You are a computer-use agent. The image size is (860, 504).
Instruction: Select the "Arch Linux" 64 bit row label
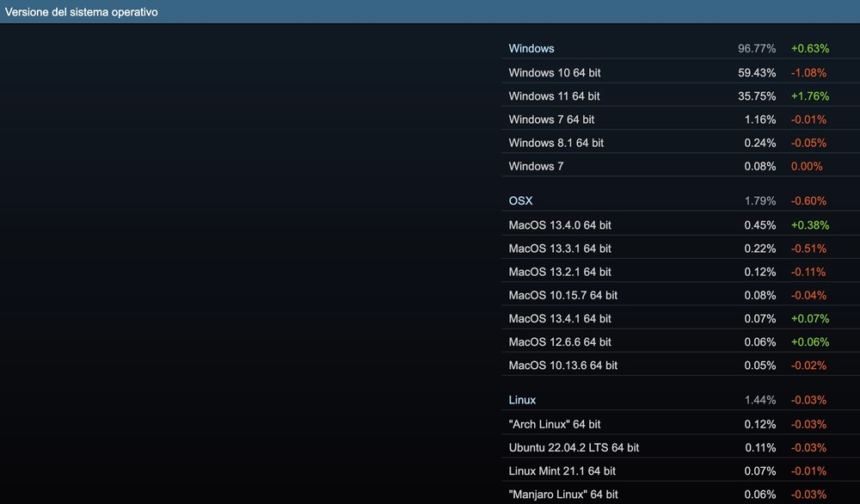(555, 424)
